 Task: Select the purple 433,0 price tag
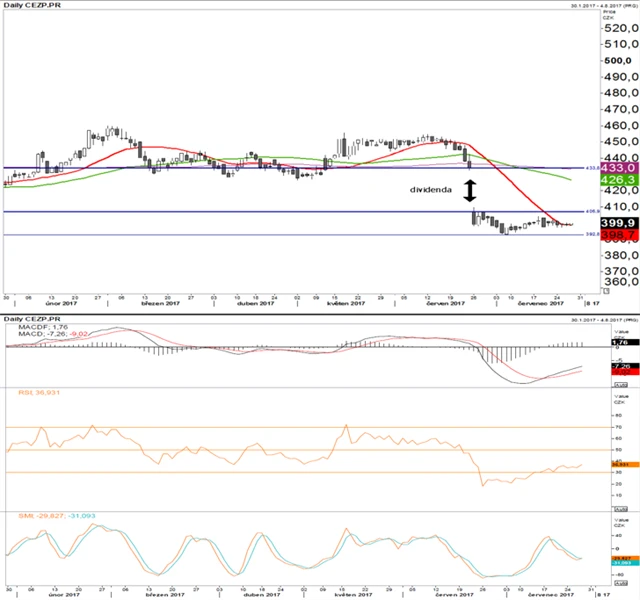click(619, 168)
